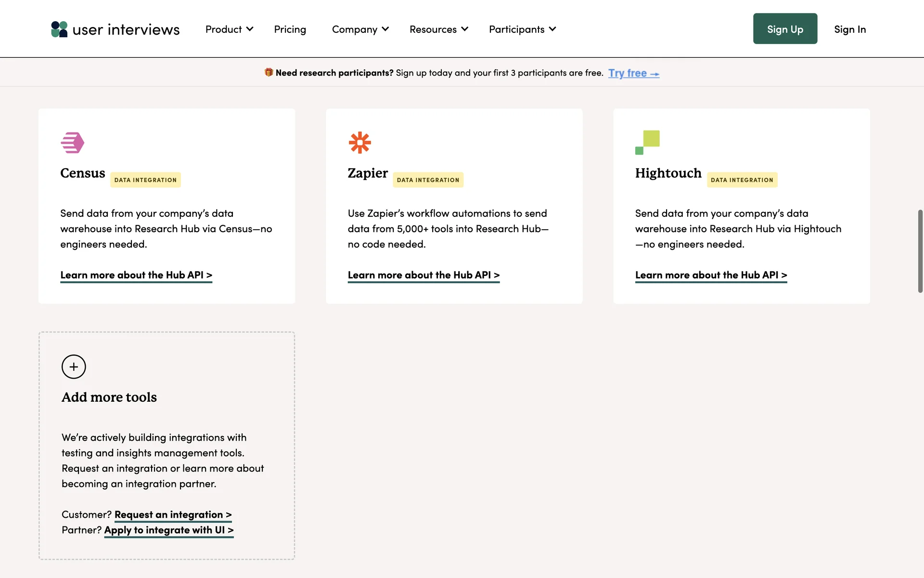This screenshot has width=924, height=578.
Task: Click the plus circle icon
Action: [74, 367]
